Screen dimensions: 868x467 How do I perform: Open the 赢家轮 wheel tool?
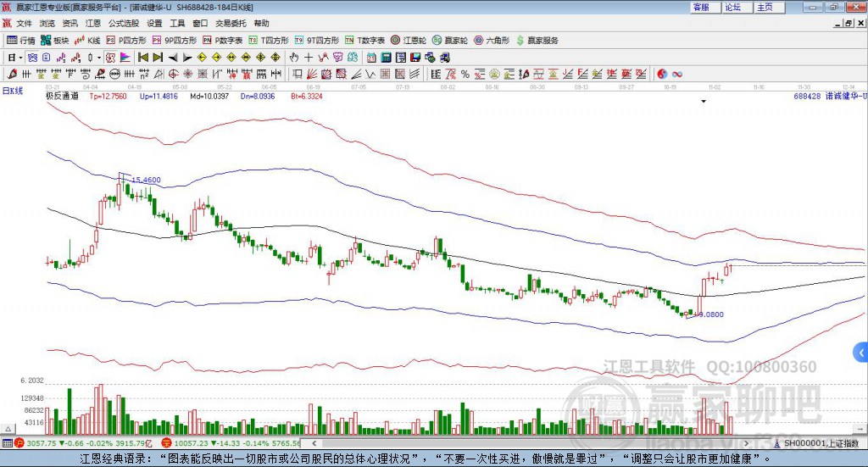(x=450, y=41)
